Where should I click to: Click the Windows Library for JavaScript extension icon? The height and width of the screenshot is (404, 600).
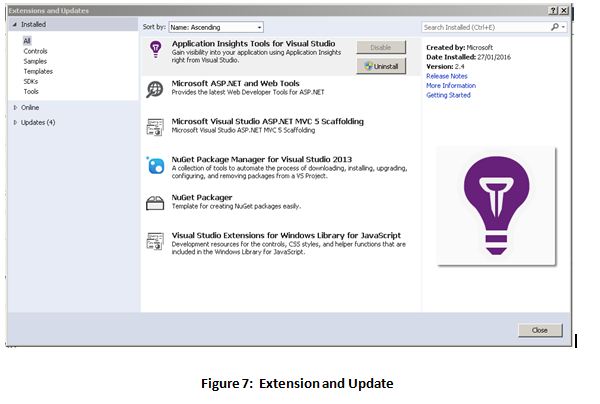coord(155,241)
